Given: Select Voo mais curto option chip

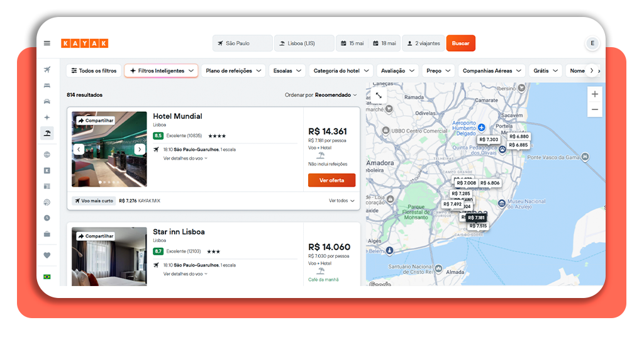Looking at the screenshot, I should tap(94, 201).
